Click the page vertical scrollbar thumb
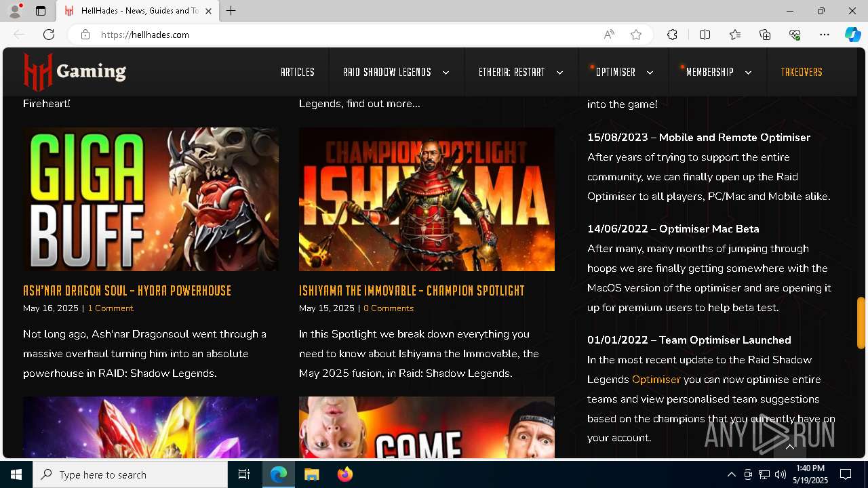 click(861, 323)
